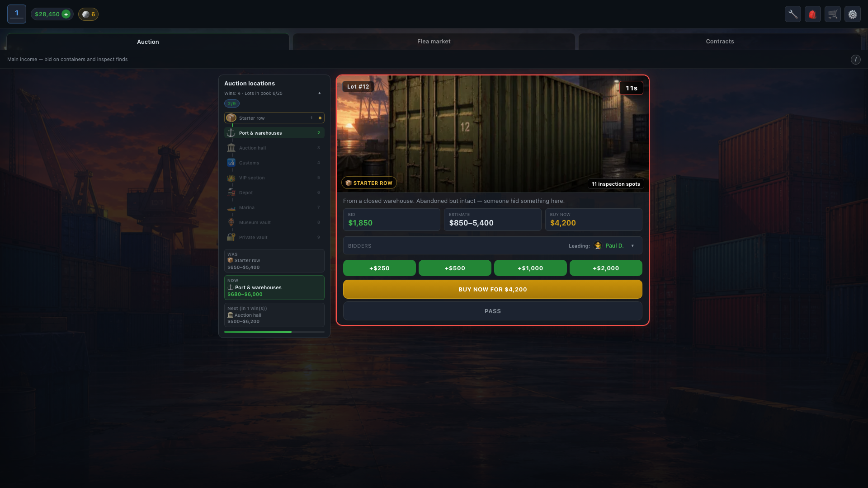
Task: Click the $28,450 balance display
Action: (47, 14)
